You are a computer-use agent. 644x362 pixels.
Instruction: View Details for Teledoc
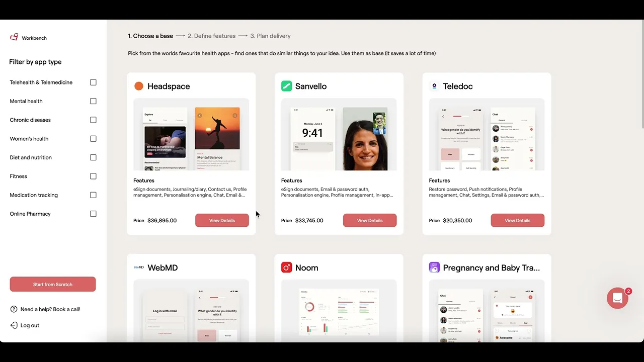click(x=518, y=220)
